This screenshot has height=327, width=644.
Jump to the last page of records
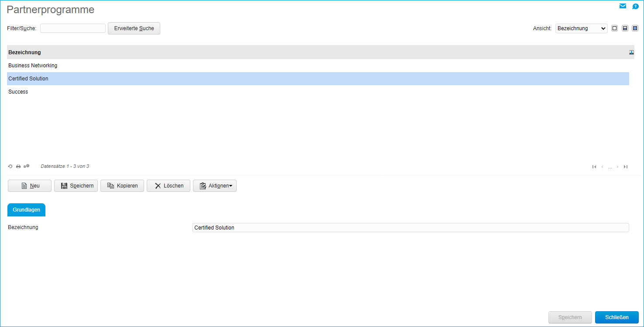pos(626,167)
